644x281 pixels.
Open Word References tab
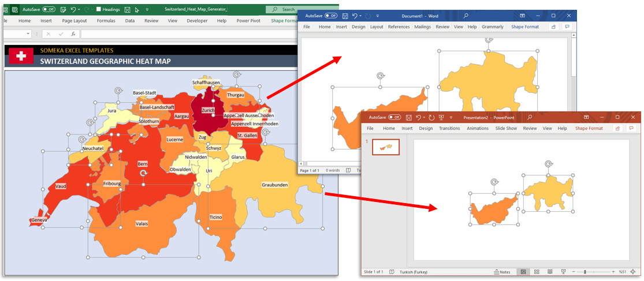(x=399, y=27)
